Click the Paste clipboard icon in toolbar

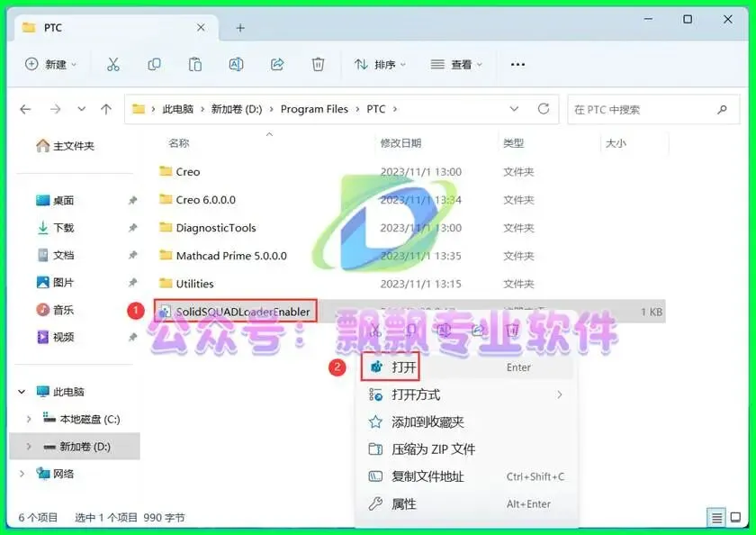pyautogui.click(x=195, y=64)
